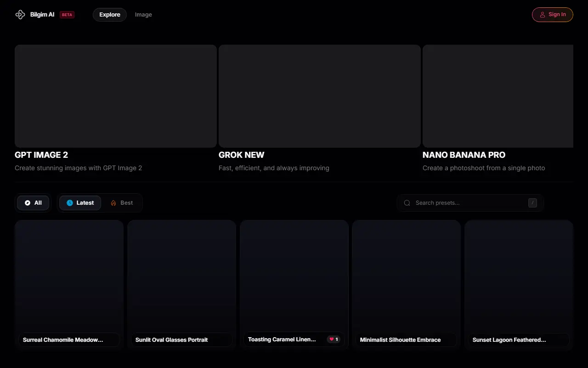Click the slash shortcut badge in search
This screenshot has height=368, width=588.
(532, 203)
